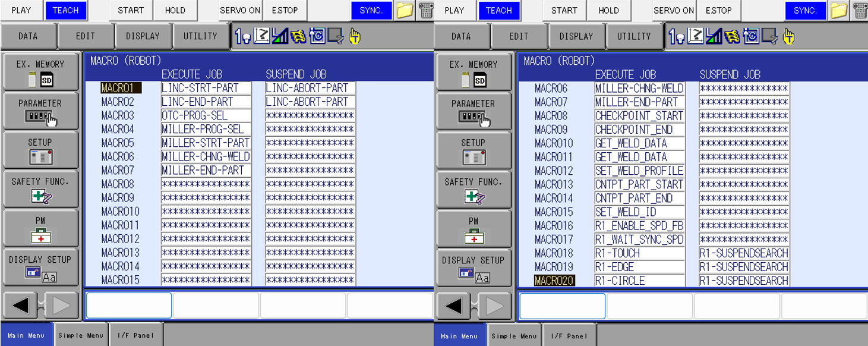Select Main Menu tab on the right screen
Screen dimensions: 868x346
click(x=460, y=335)
